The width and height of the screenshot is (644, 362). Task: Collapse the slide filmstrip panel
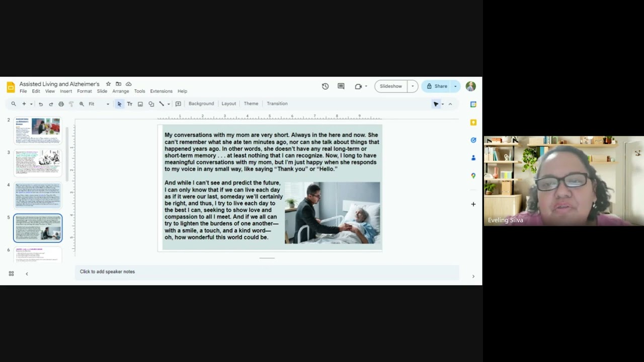coord(27,274)
